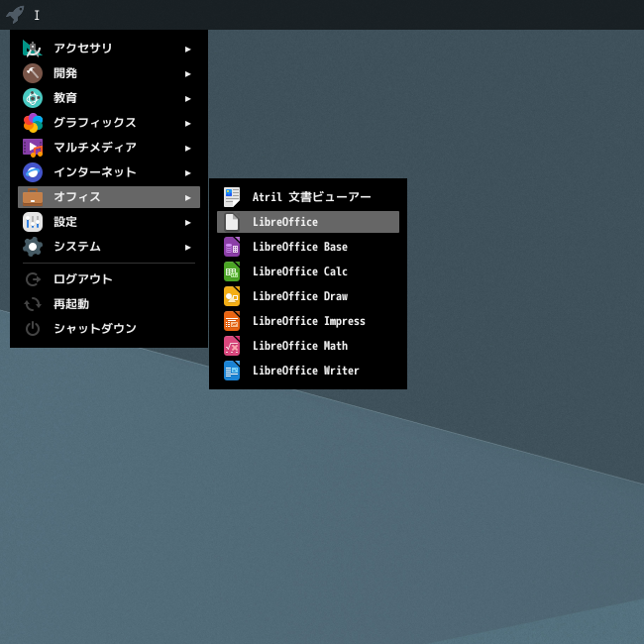Viewport: 644px width, 644px height.
Task: Launch LibreOffice Math
Action: pyautogui.click(x=308, y=346)
